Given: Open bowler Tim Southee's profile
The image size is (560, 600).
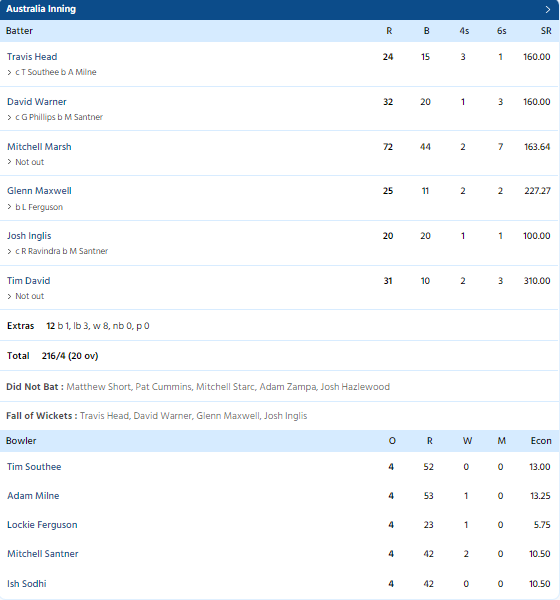Looking at the screenshot, I should coord(34,467).
